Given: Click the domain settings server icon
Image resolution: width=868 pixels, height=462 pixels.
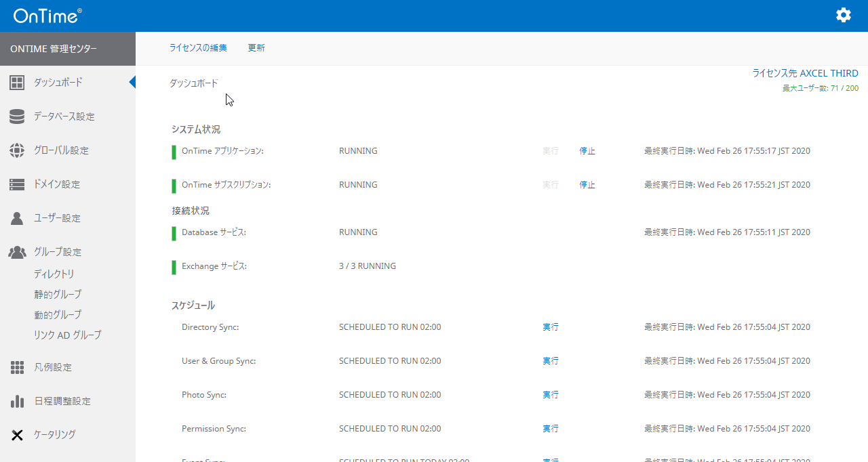Looking at the screenshot, I should (17, 184).
